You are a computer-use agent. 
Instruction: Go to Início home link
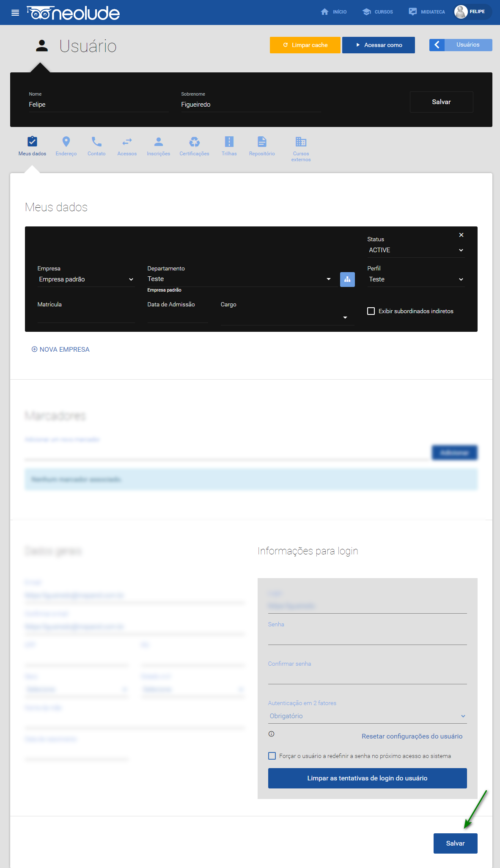(334, 12)
